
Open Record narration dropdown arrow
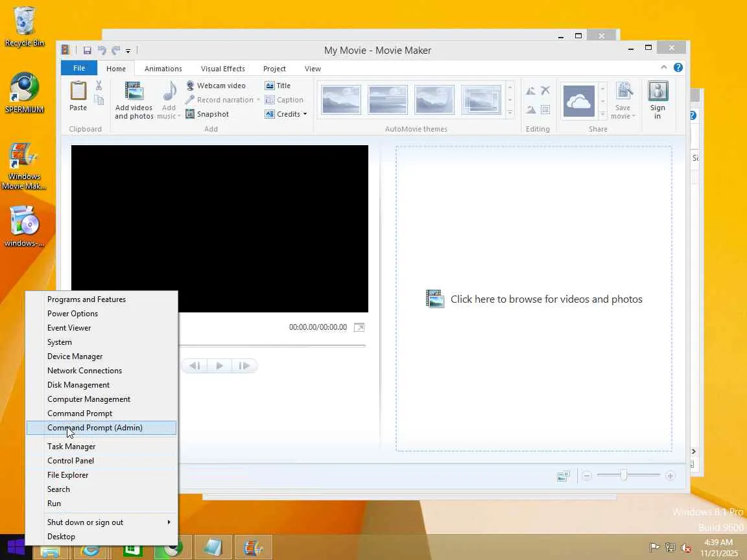click(x=258, y=100)
